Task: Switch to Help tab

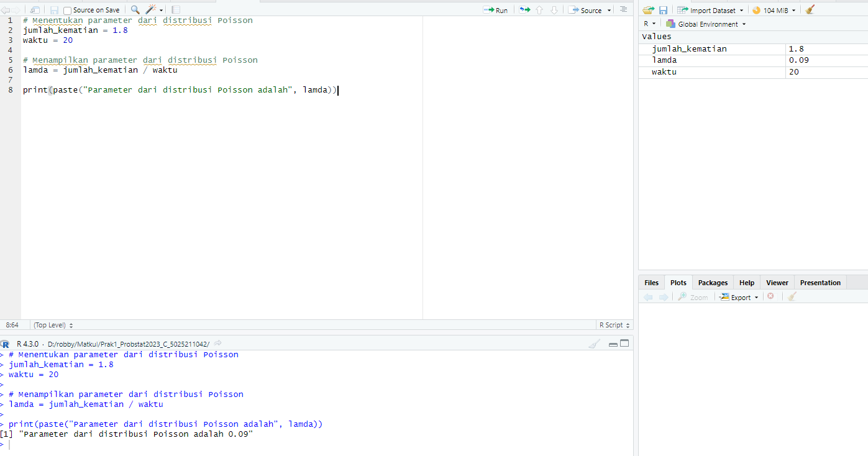Action: point(747,283)
